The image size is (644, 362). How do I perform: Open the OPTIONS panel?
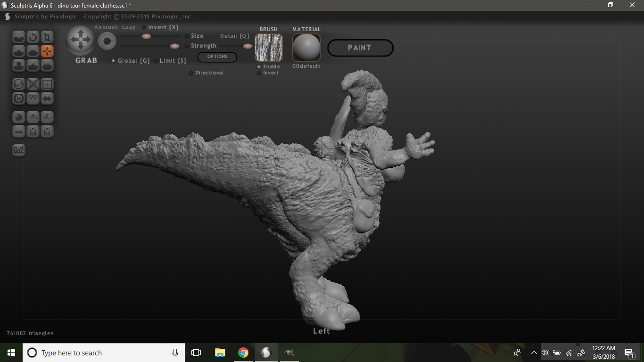[217, 57]
